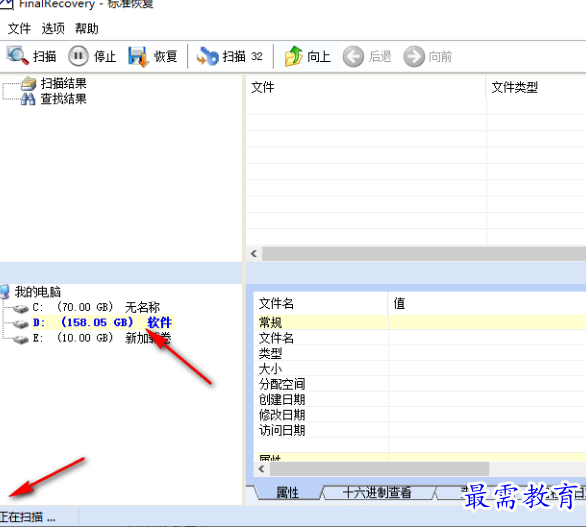Click the Stop (停止) text label
The width and height of the screenshot is (586, 528).
(105, 56)
